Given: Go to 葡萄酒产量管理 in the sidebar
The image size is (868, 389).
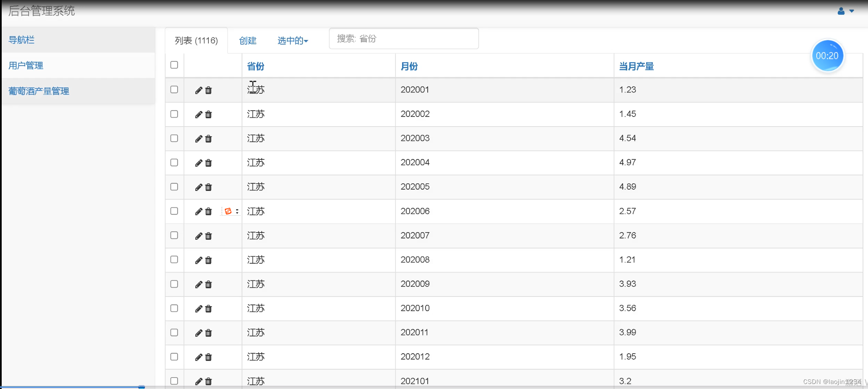Looking at the screenshot, I should 39,91.
